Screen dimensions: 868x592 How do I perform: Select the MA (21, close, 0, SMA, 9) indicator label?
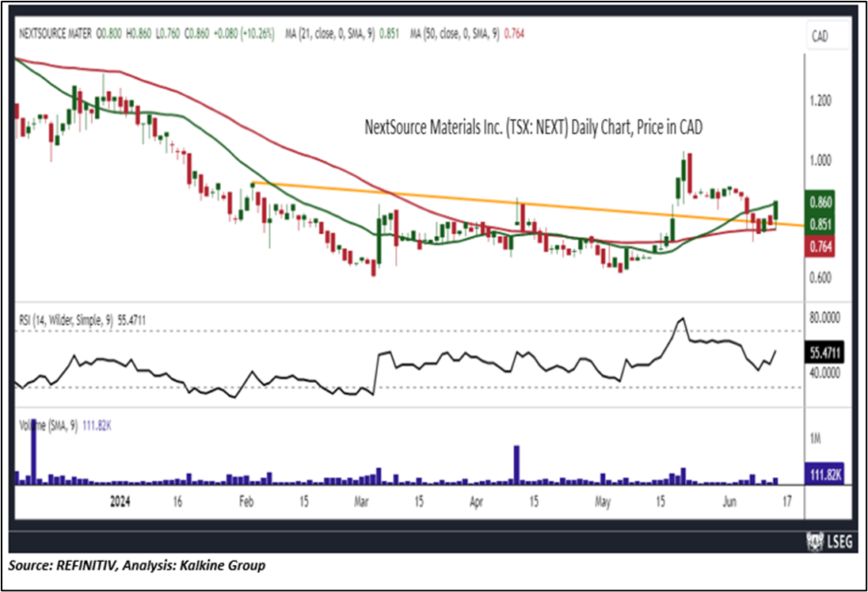pyautogui.click(x=330, y=34)
